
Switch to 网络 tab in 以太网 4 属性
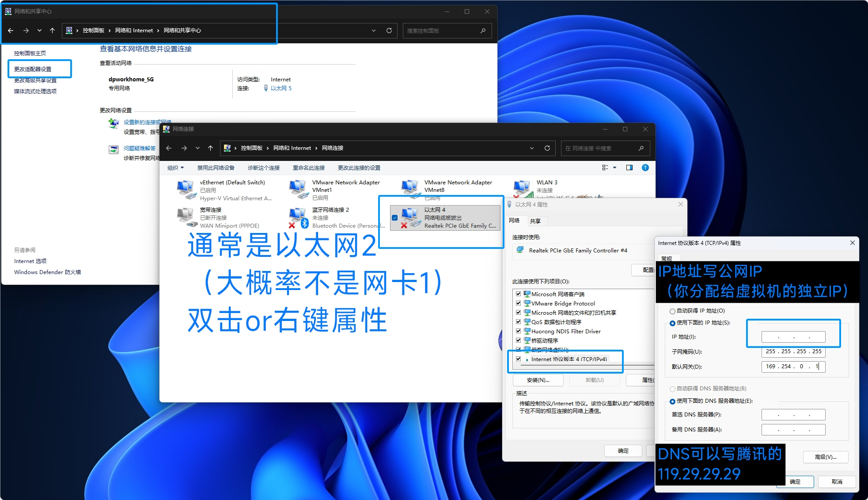514,221
